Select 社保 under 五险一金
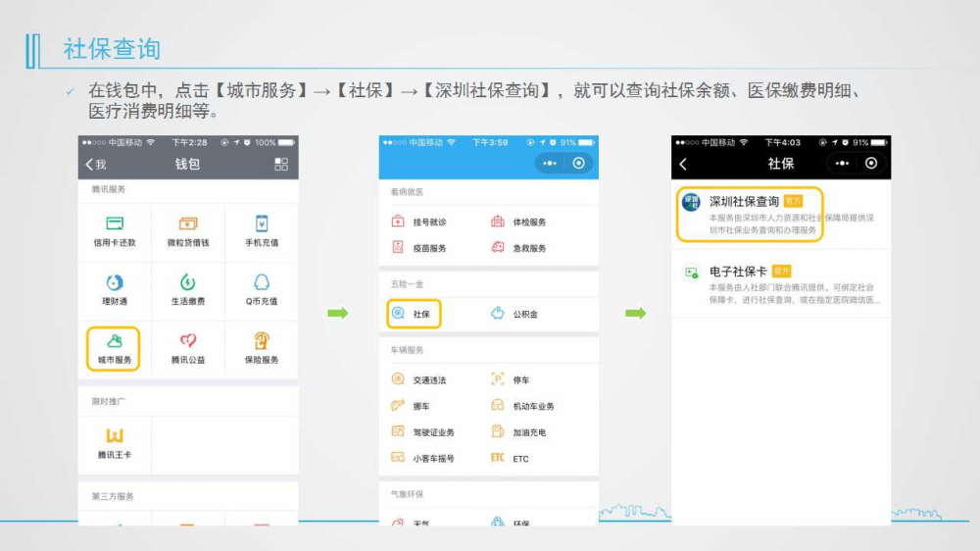Screen dimensions: 980x551 pyautogui.click(x=413, y=314)
